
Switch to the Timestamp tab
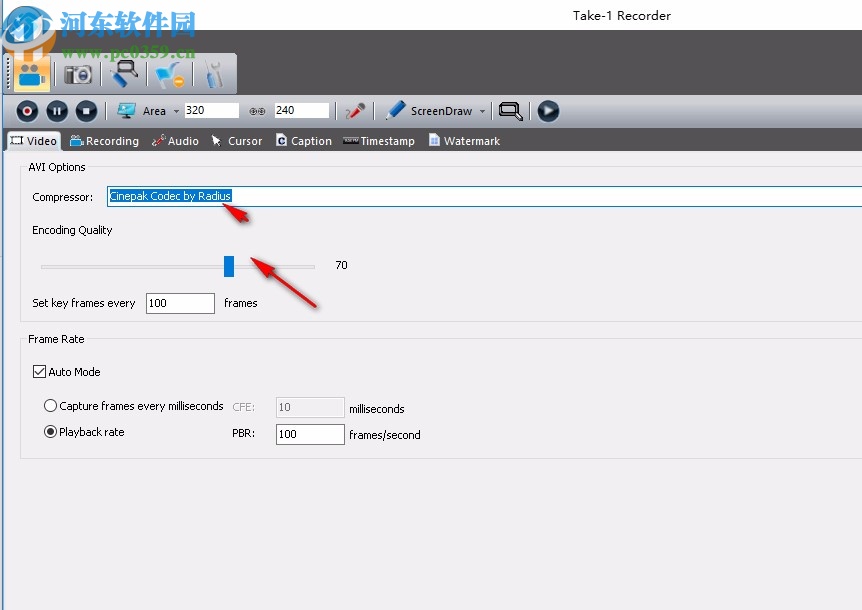pyautogui.click(x=379, y=141)
